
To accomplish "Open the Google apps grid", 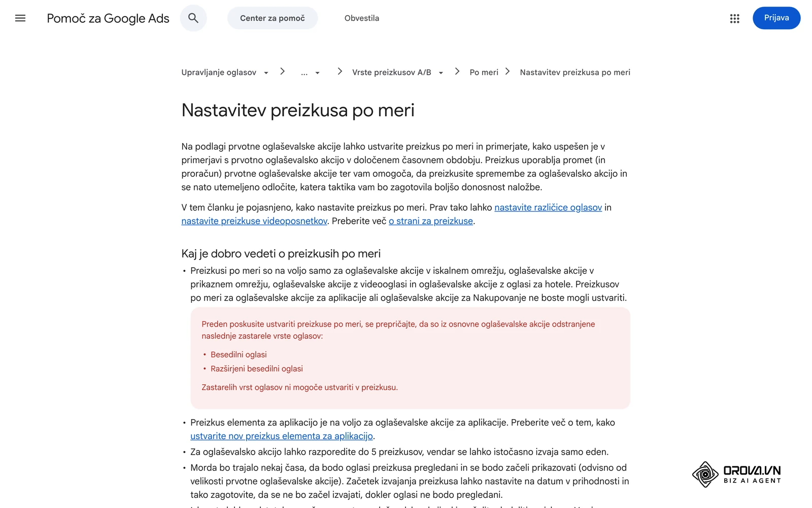I will pyautogui.click(x=734, y=18).
